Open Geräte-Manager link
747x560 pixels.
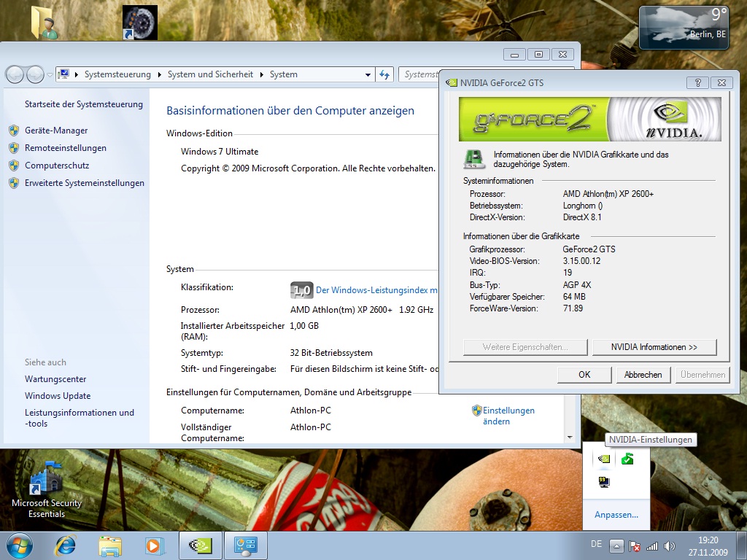point(56,131)
